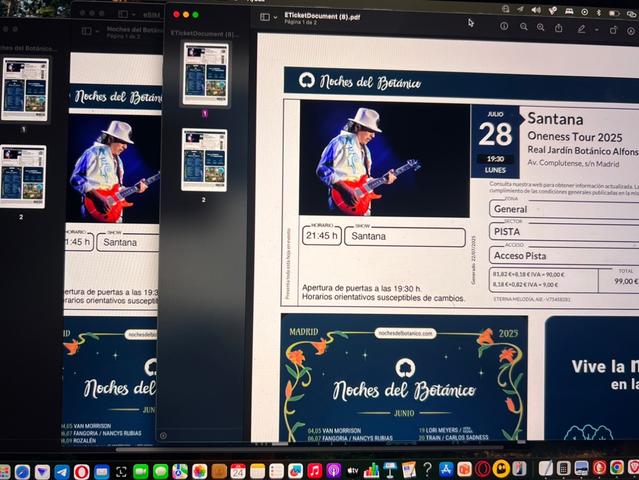Click 'Apertura de puertas a las 19:30 h.' text
This screenshot has height=480, width=639.
pyautogui.click(x=361, y=288)
